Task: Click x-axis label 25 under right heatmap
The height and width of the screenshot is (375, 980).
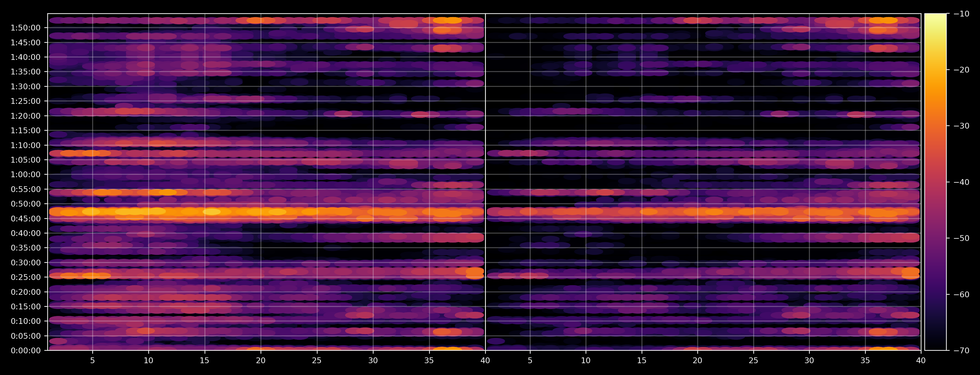Action: pyautogui.click(x=754, y=360)
